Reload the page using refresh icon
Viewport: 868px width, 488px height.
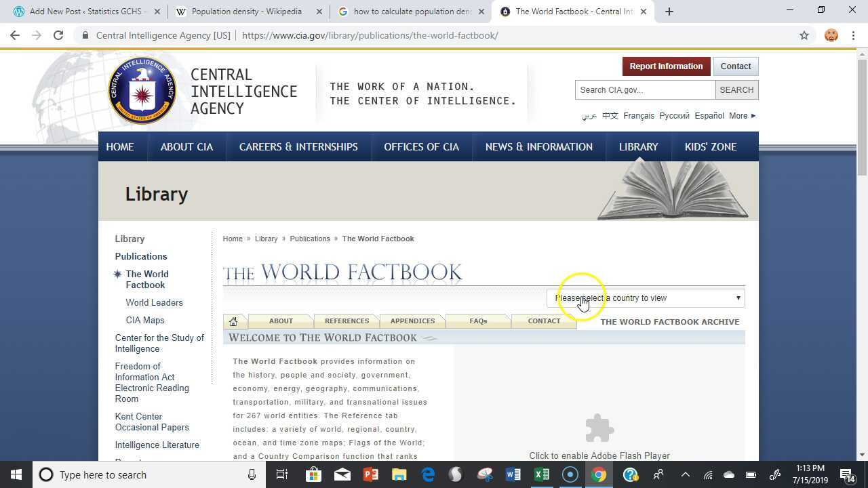(58, 35)
